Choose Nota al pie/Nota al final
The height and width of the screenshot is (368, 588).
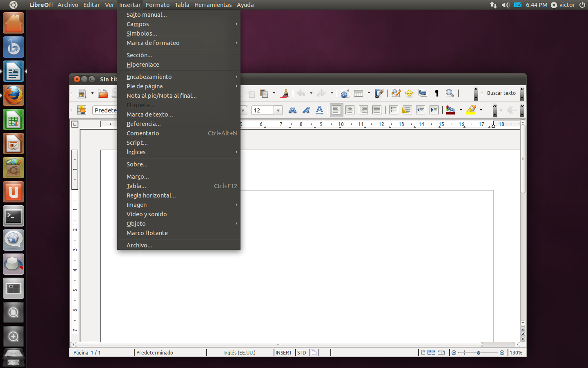(x=179, y=96)
